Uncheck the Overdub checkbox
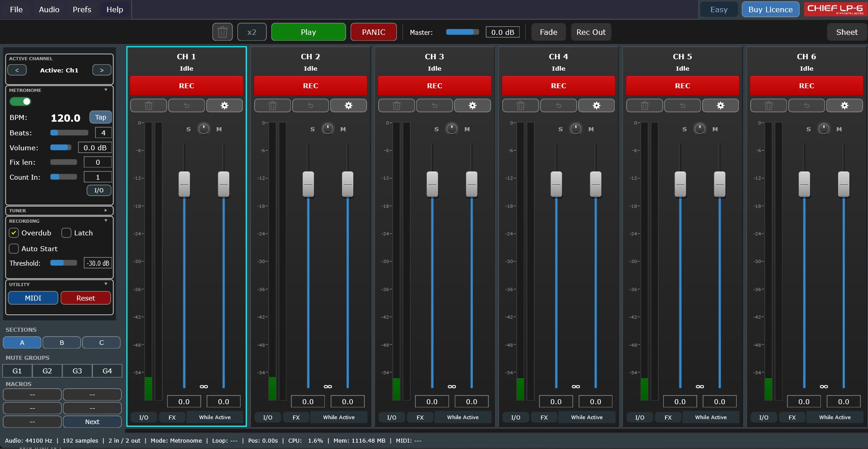The width and height of the screenshot is (868, 449). [14, 233]
